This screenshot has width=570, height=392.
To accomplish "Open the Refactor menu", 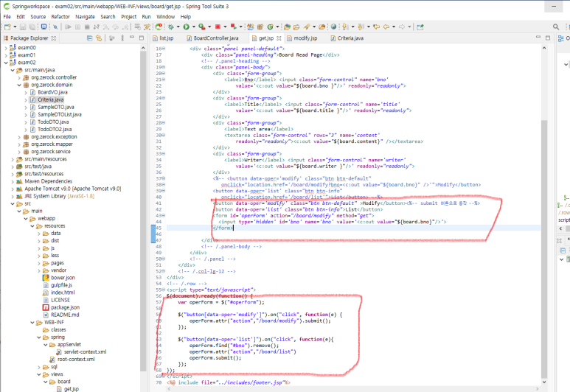I will pos(60,17).
